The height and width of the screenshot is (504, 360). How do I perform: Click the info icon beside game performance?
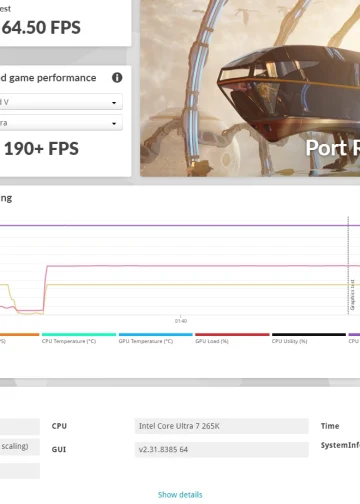pos(117,78)
